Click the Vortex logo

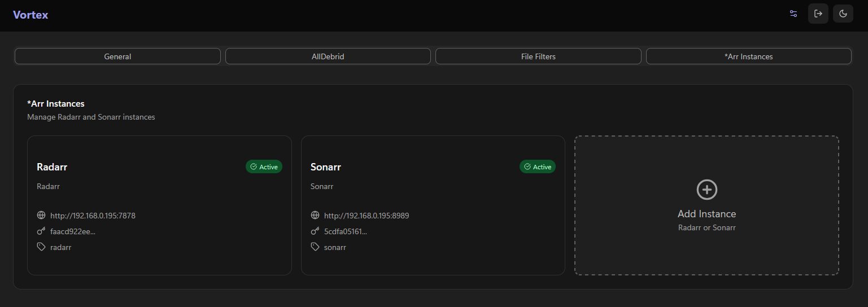point(30,15)
